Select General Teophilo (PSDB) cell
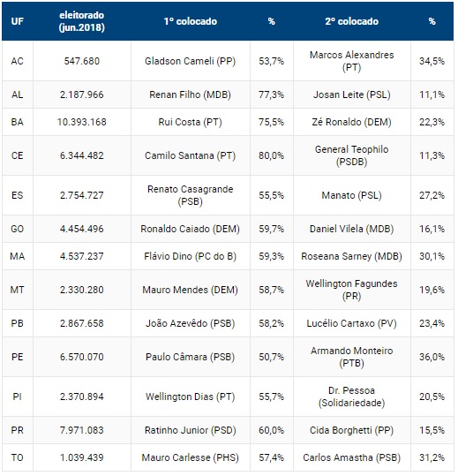Viewport: 458px width, 476px height. tap(352, 155)
